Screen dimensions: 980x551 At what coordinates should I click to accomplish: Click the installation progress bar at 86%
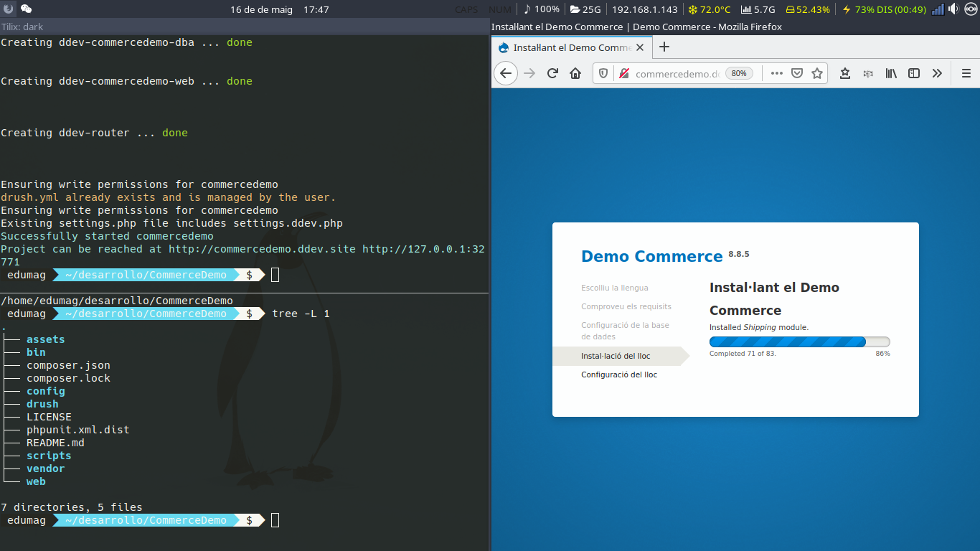point(799,342)
